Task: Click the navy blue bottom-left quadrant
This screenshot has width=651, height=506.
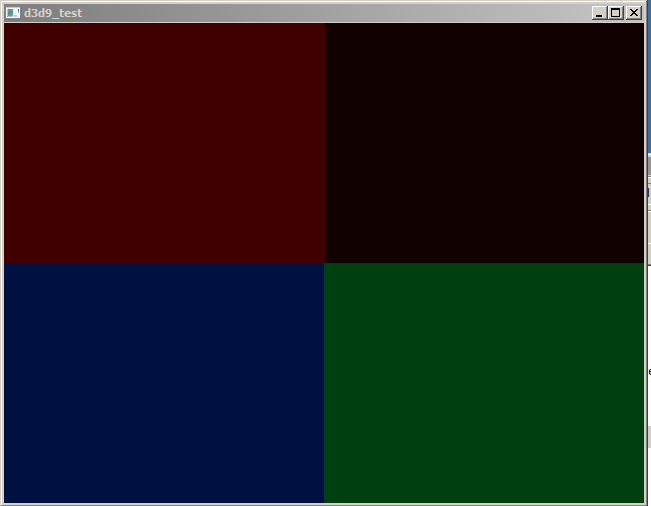Action: (x=164, y=383)
